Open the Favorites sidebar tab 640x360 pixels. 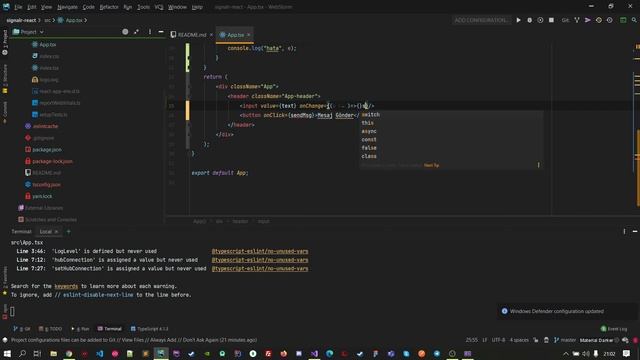5,281
